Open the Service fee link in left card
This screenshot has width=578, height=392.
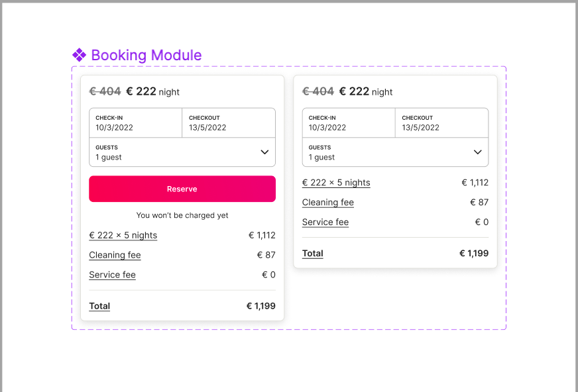113,275
